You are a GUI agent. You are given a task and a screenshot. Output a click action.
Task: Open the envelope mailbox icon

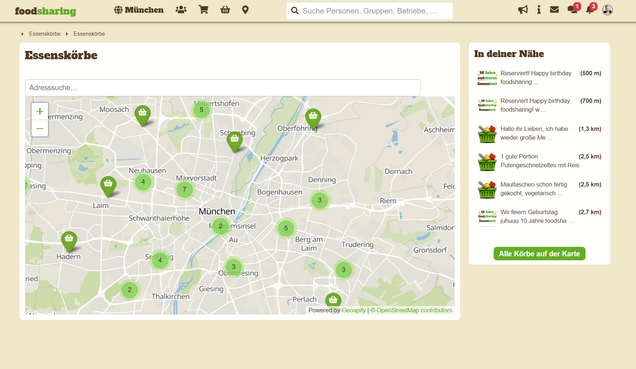click(554, 10)
